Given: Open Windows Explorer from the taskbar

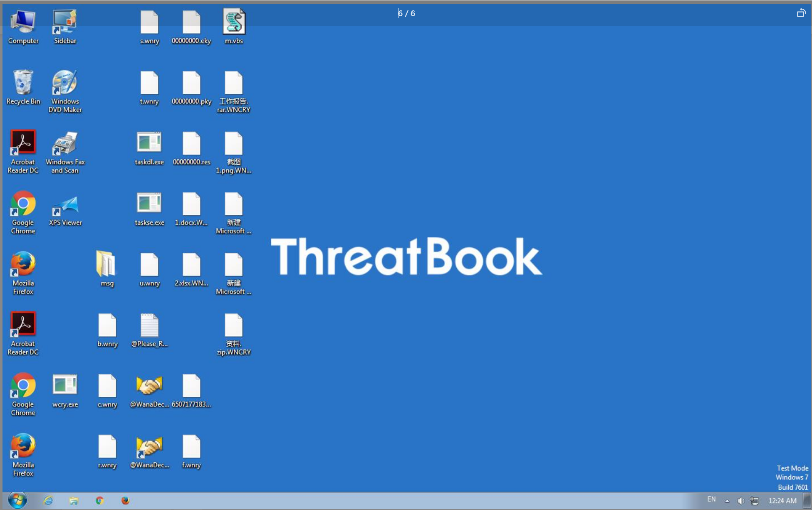Looking at the screenshot, I should click(74, 500).
